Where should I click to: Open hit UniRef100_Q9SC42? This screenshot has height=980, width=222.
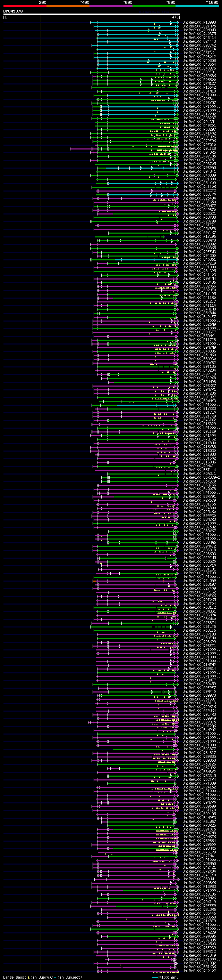point(199,45)
